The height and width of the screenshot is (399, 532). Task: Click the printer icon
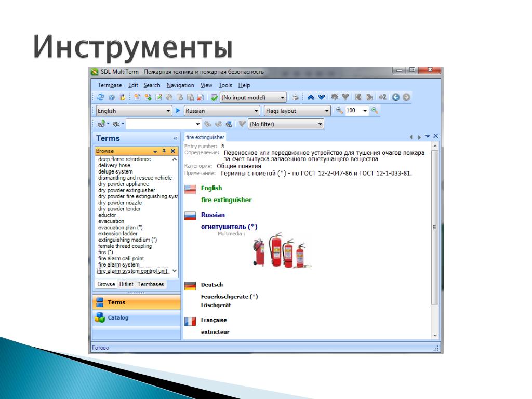[295, 97]
